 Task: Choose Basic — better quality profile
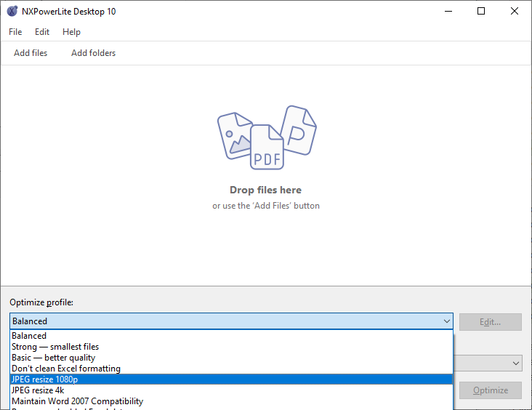[x=231, y=358]
